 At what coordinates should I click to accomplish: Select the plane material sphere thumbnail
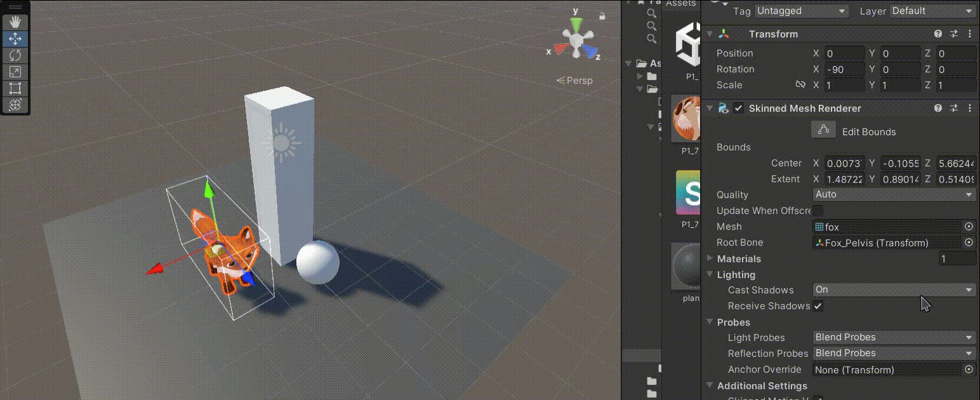coord(685,266)
